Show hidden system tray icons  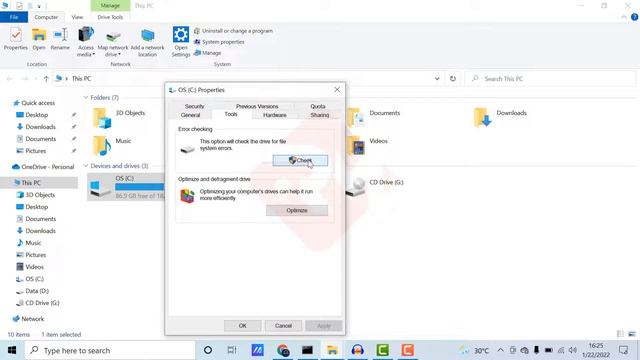(x=500, y=350)
